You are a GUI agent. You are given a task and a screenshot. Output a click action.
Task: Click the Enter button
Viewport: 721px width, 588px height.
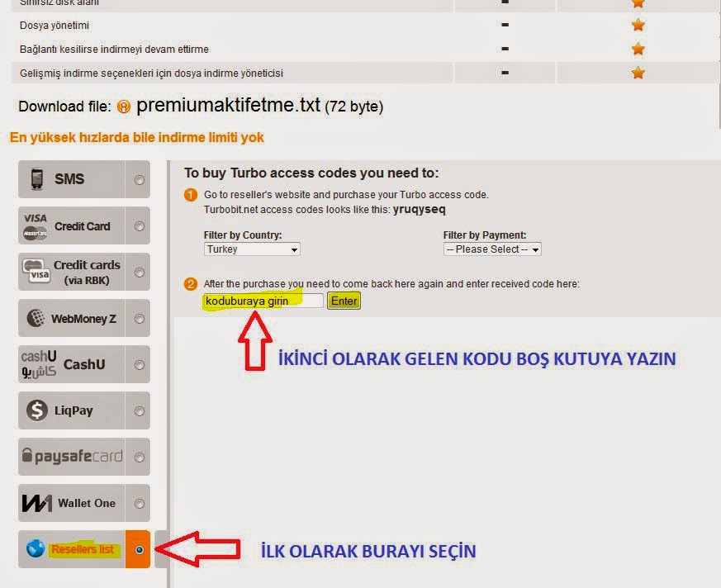tap(344, 301)
